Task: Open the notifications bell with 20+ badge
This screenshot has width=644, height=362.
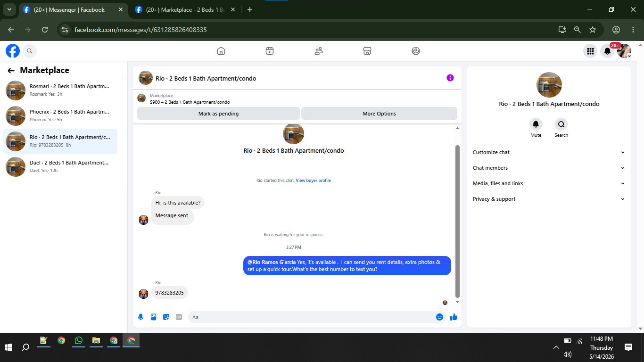Action: coord(608,51)
